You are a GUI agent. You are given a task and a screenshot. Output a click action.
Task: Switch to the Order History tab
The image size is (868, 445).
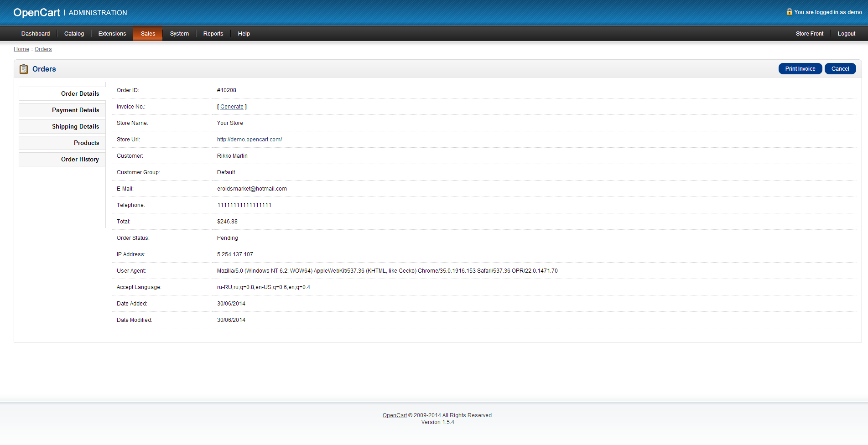click(62, 159)
